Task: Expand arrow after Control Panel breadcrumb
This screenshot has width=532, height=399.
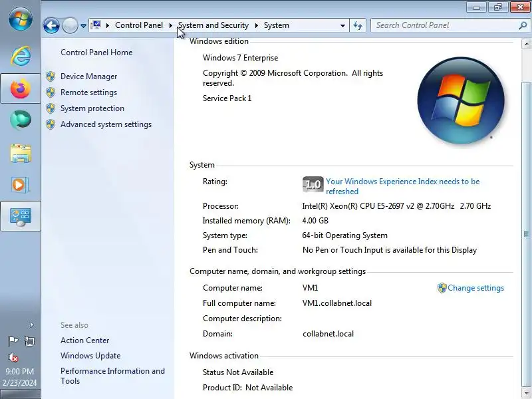Action: pyautogui.click(x=171, y=25)
